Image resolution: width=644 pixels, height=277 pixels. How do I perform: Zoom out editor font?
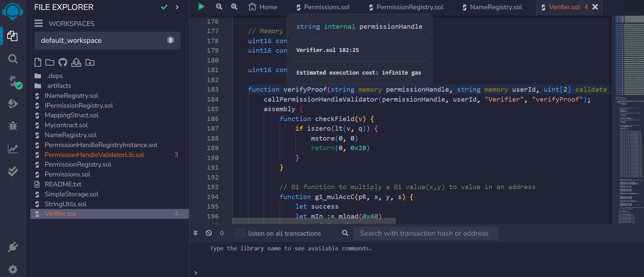tap(219, 6)
